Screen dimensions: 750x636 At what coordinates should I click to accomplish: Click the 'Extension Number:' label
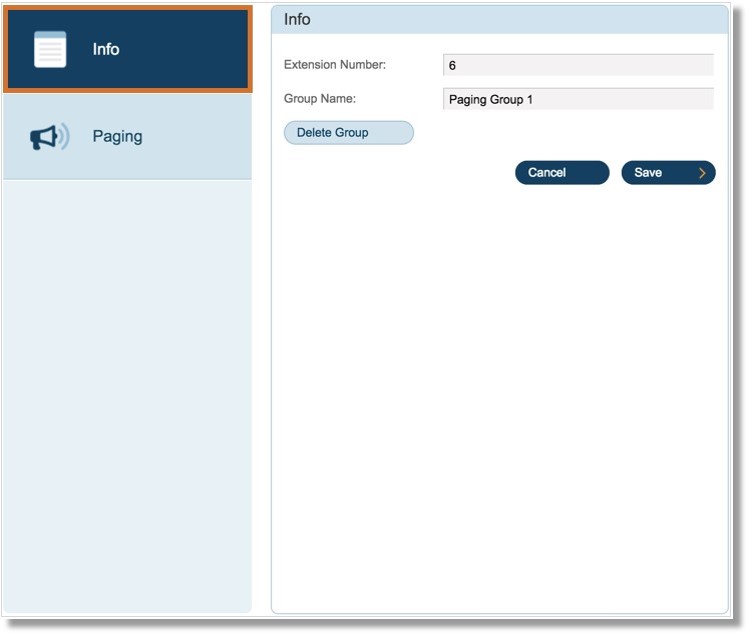[x=335, y=65]
